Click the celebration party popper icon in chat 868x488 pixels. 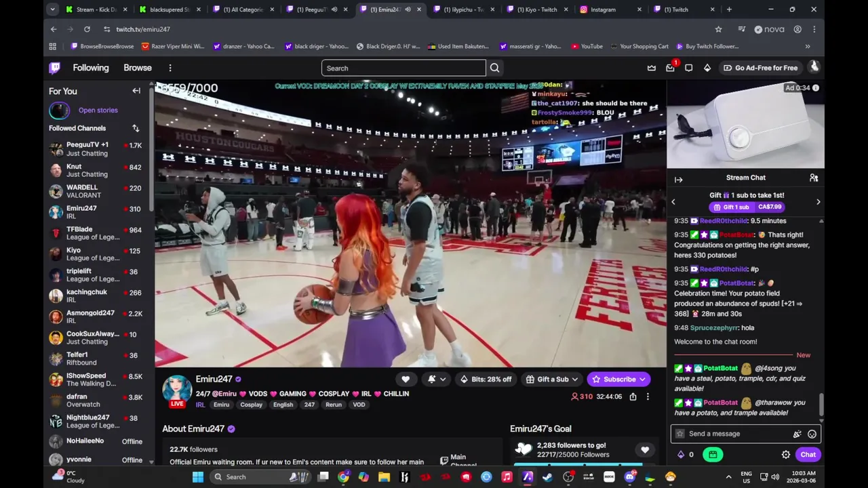pos(797,434)
